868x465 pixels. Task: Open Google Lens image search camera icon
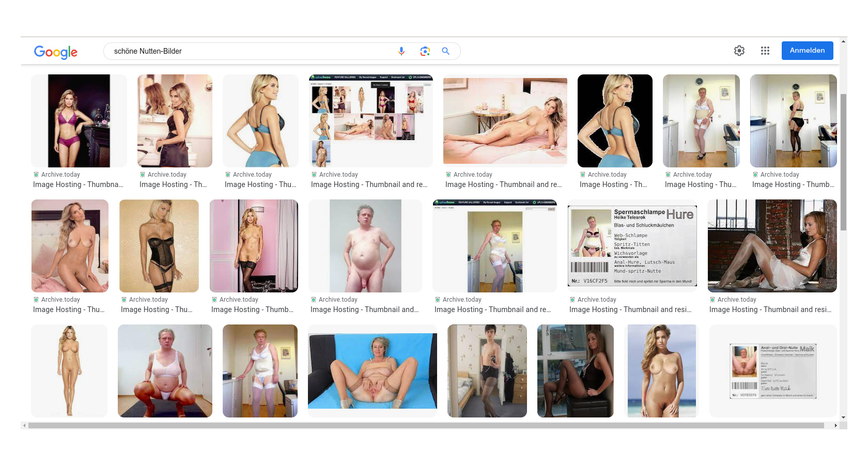(425, 51)
